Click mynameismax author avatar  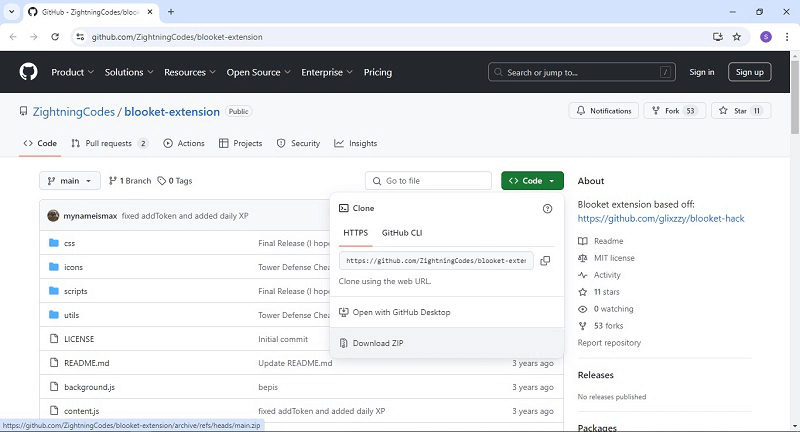tap(53, 216)
